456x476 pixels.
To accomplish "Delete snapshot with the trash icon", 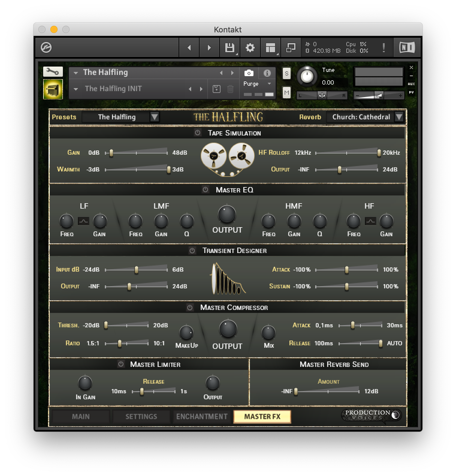I will (x=230, y=89).
